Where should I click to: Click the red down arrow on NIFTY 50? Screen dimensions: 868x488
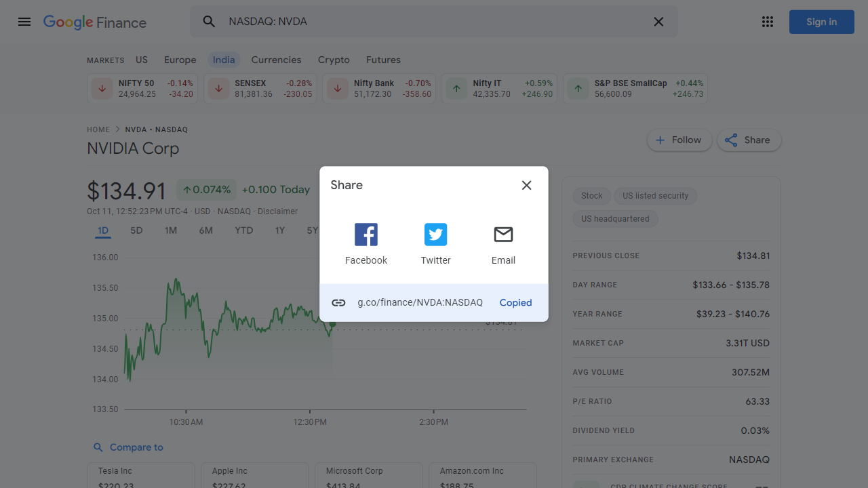point(101,88)
